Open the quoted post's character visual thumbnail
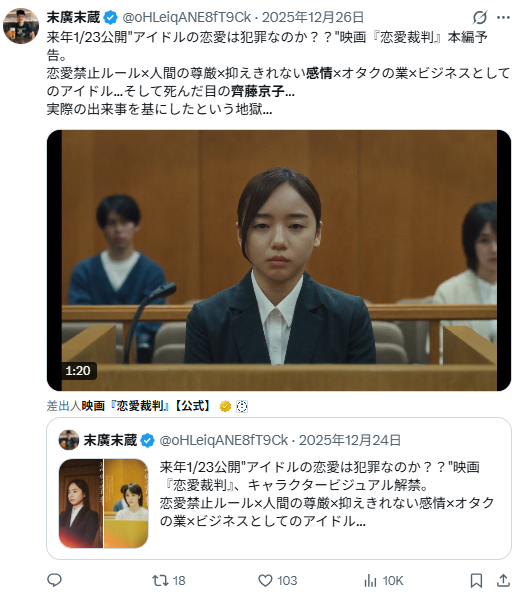 coord(104,503)
